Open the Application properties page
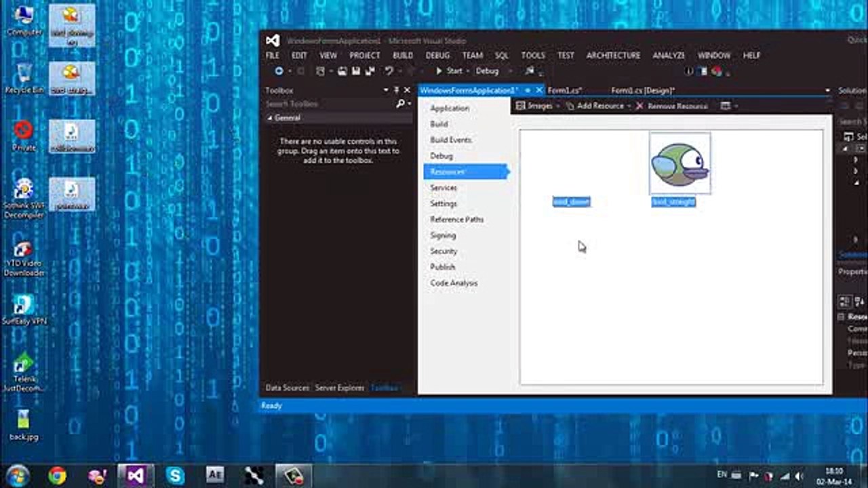This screenshot has width=868, height=488. [x=450, y=108]
